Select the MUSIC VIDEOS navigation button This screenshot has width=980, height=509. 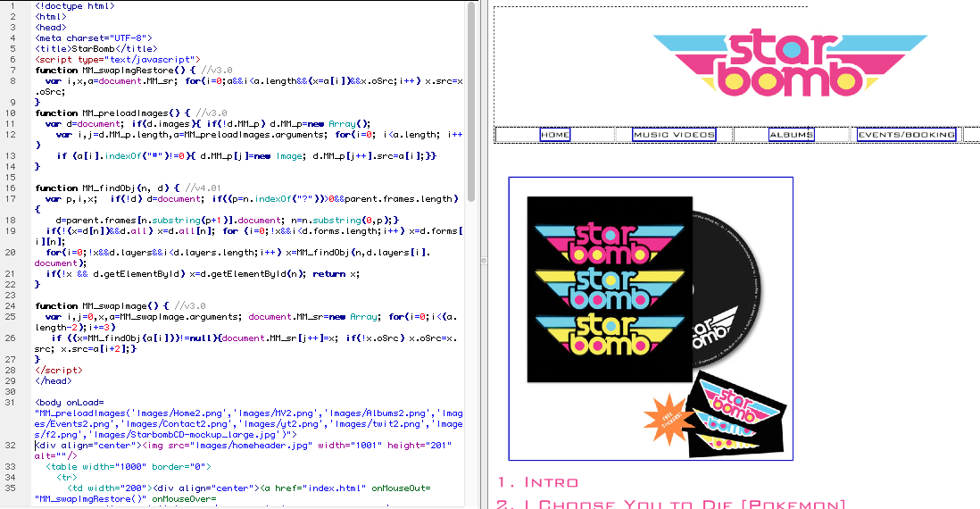674,135
